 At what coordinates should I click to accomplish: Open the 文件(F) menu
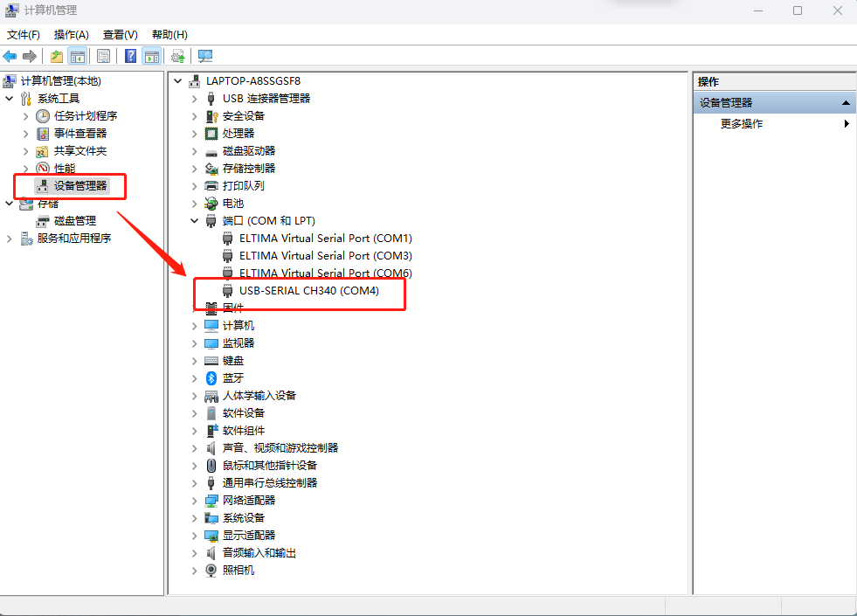[23, 35]
